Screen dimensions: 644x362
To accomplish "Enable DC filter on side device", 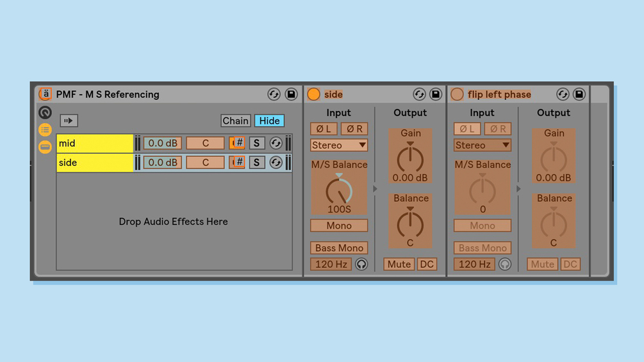I will click(427, 265).
